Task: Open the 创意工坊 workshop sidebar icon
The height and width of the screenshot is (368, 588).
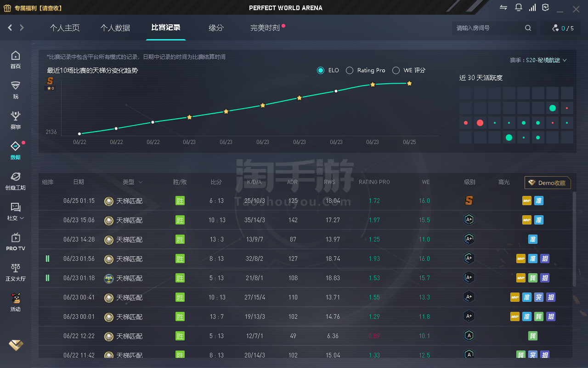Action: point(16,177)
